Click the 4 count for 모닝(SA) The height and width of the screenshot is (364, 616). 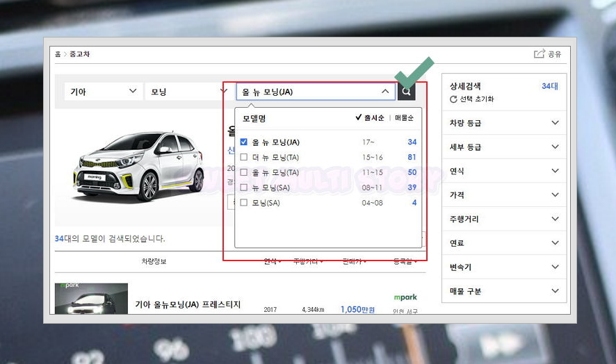[x=414, y=203]
